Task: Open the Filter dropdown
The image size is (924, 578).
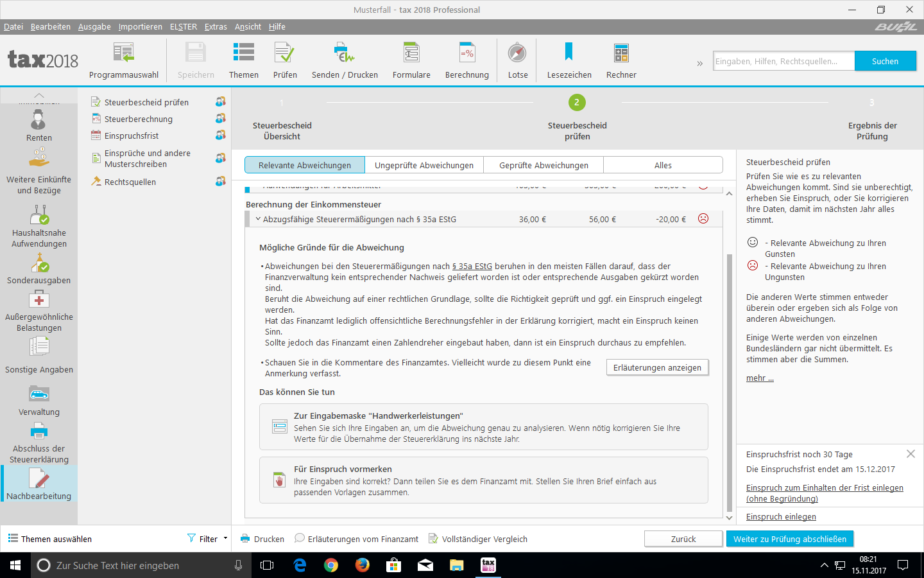Action: 207,539
